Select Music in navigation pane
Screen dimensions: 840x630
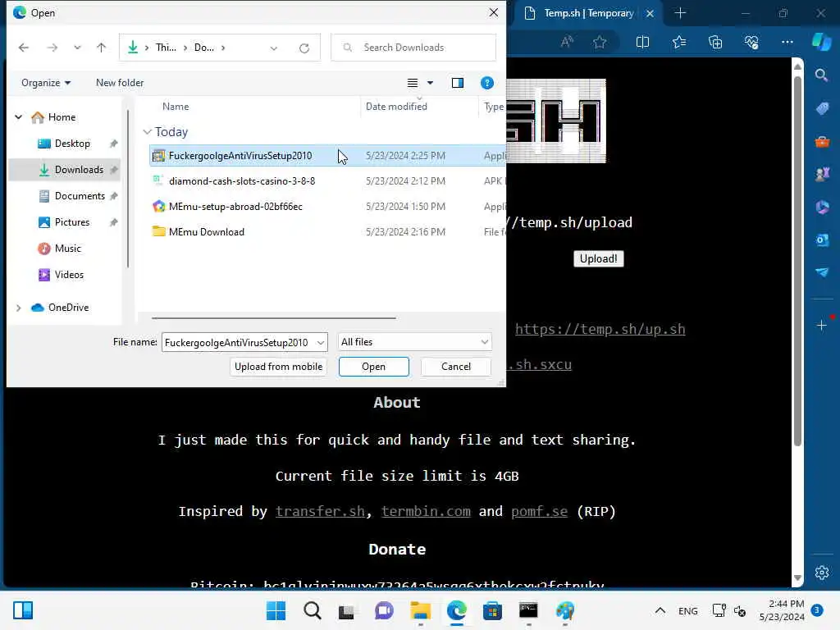click(x=67, y=249)
